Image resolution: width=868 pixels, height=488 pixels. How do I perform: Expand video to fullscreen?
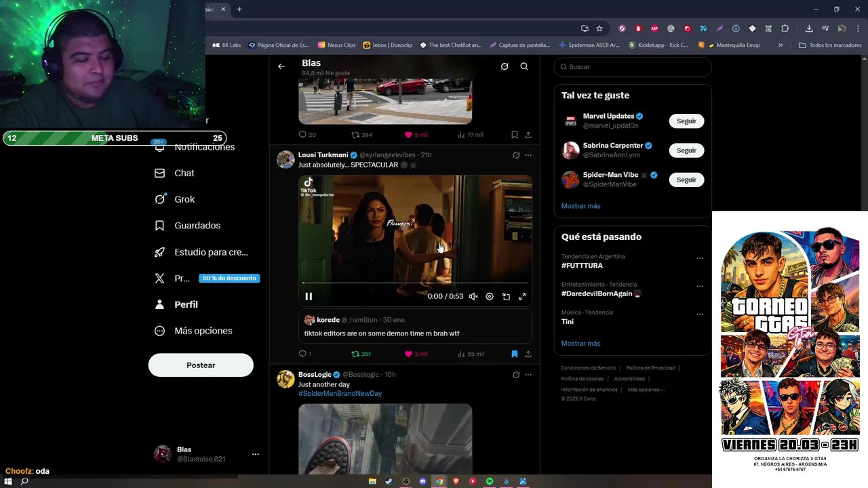click(x=522, y=296)
